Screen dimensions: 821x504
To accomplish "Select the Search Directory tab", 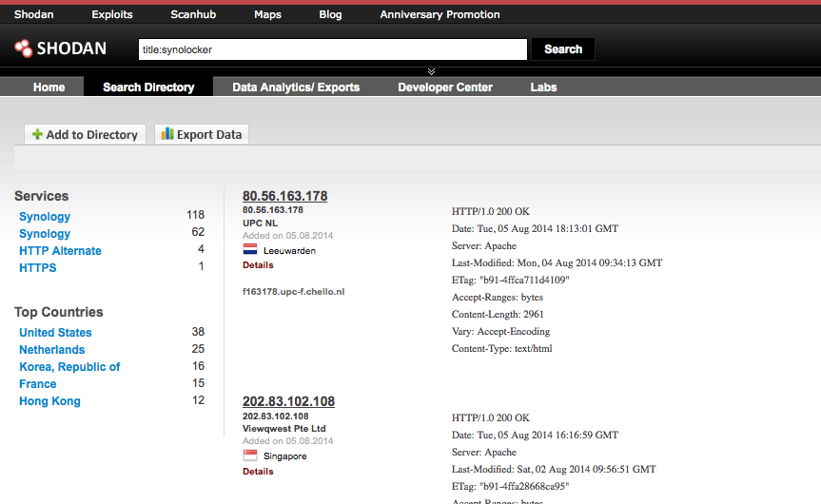I will (148, 87).
